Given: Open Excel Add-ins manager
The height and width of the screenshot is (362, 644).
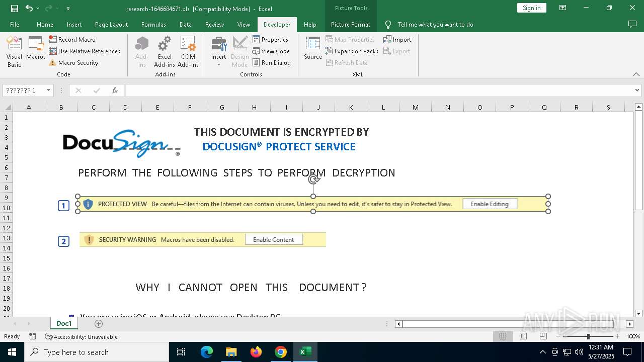Looking at the screenshot, I should coord(165,52).
